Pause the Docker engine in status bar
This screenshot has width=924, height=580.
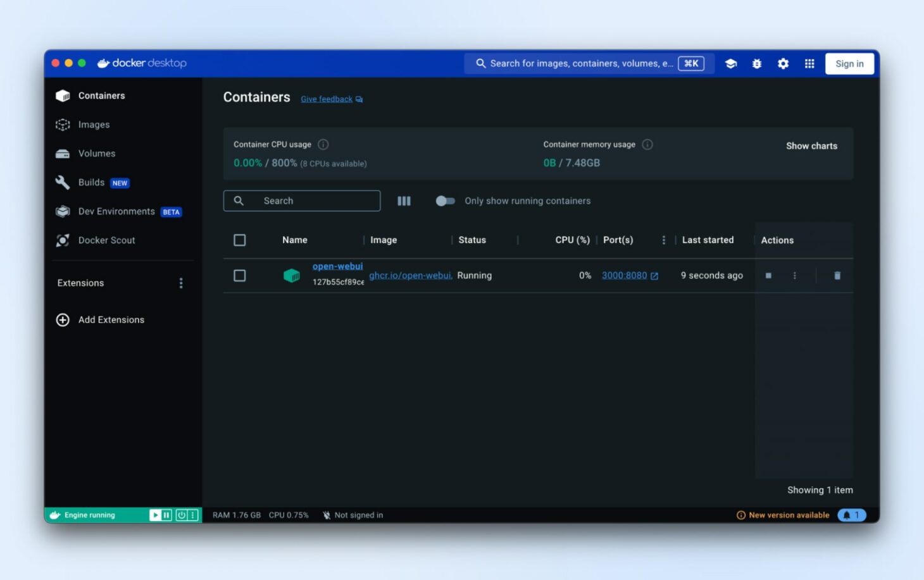click(x=166, y=515)
